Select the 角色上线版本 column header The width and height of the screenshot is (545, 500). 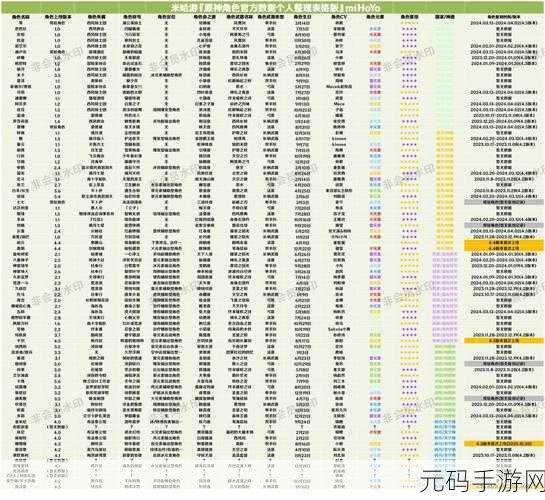pos(58,17)
